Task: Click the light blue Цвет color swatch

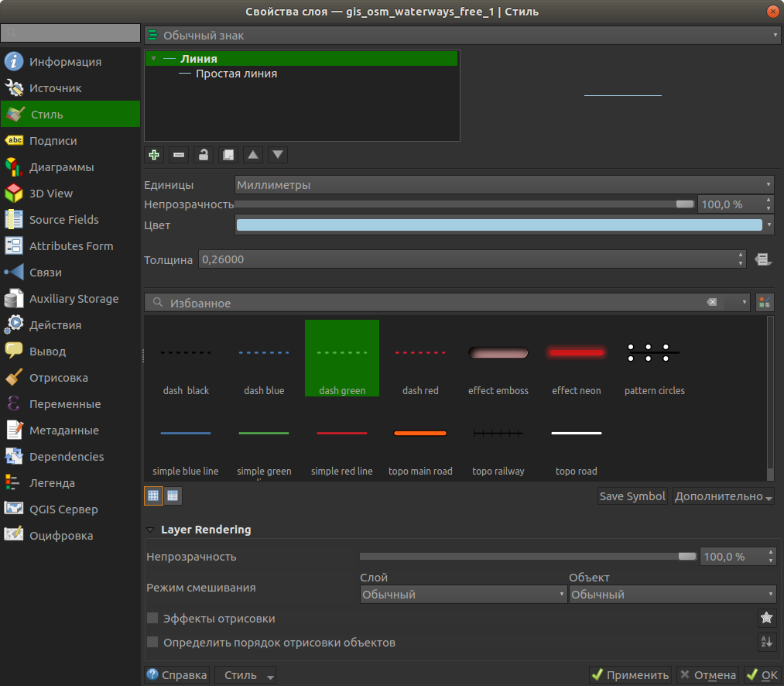Action: pyautogui.click(x=498, y=225)
